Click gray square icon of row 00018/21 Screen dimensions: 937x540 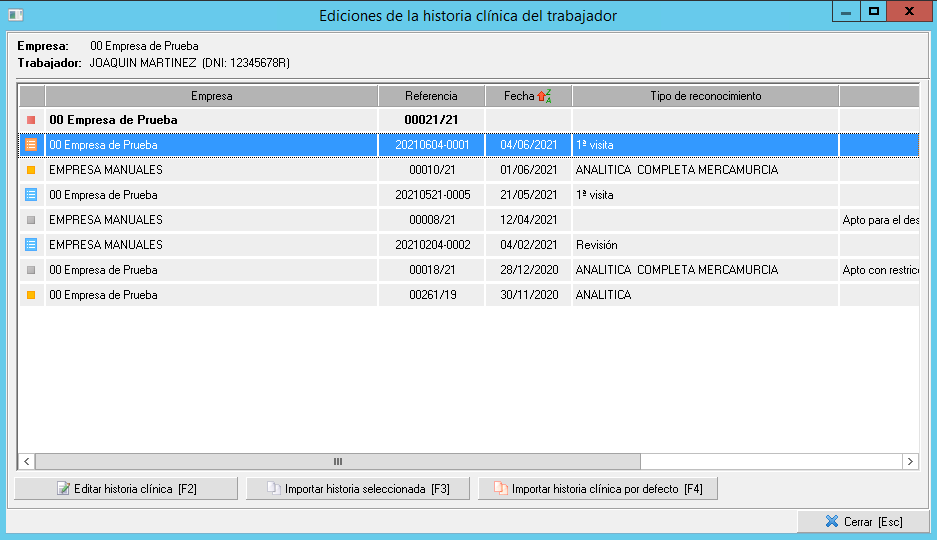click(x=31, y=270)
